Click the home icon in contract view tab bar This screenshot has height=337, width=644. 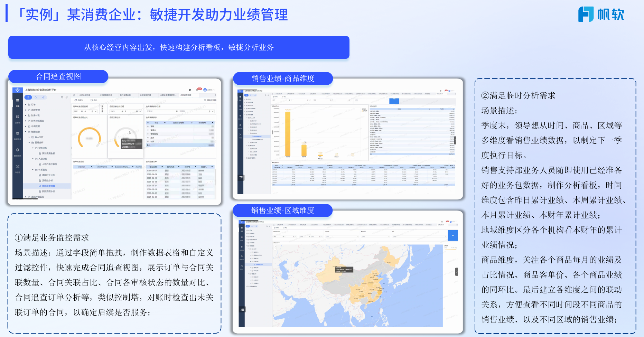(74, 95)
